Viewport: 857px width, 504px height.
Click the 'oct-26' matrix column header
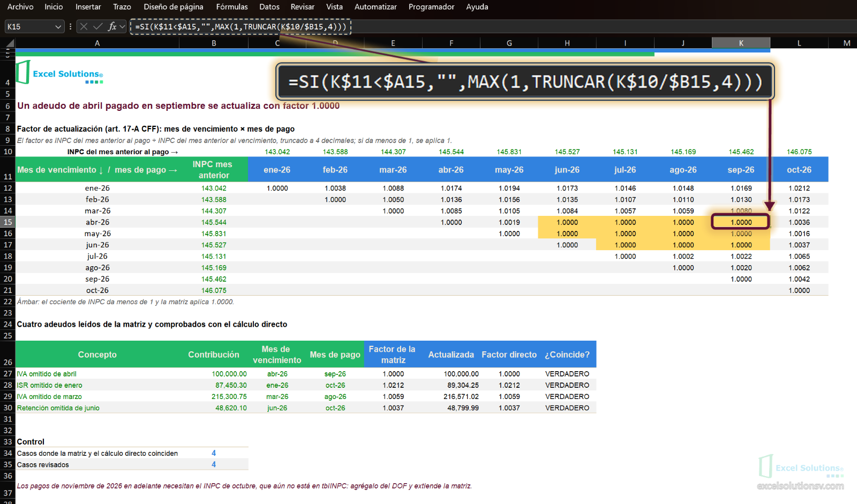coord(799,170)
